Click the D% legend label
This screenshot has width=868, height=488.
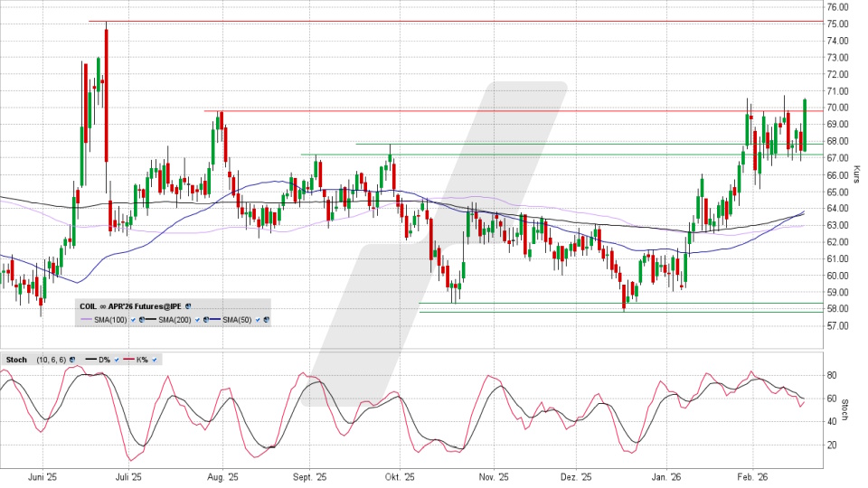105,360
